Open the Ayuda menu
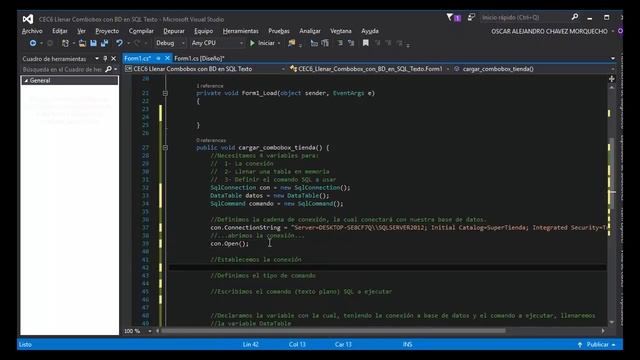Viewport: 640px width, 360px height. (369, 31)
